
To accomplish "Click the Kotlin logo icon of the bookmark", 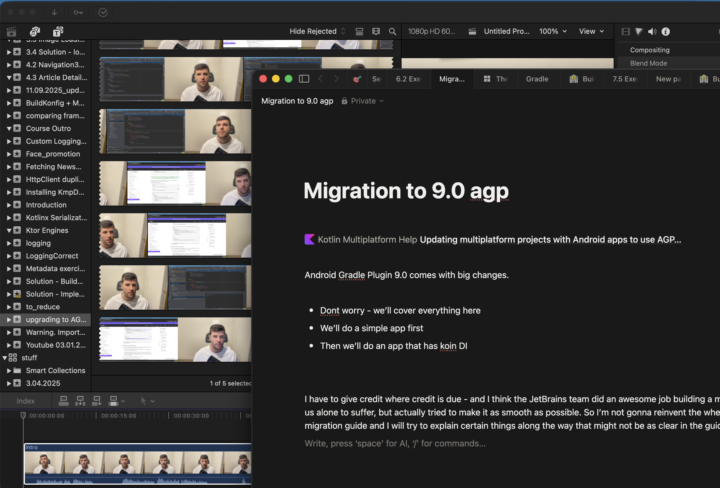I will 309,239.
